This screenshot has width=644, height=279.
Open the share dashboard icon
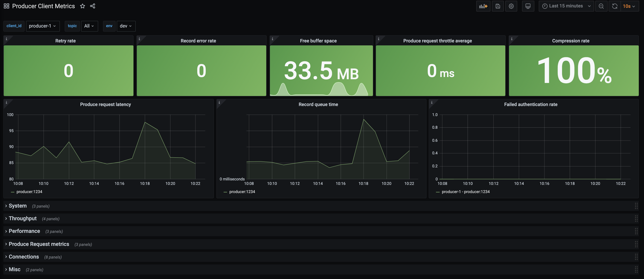[93, 6]
